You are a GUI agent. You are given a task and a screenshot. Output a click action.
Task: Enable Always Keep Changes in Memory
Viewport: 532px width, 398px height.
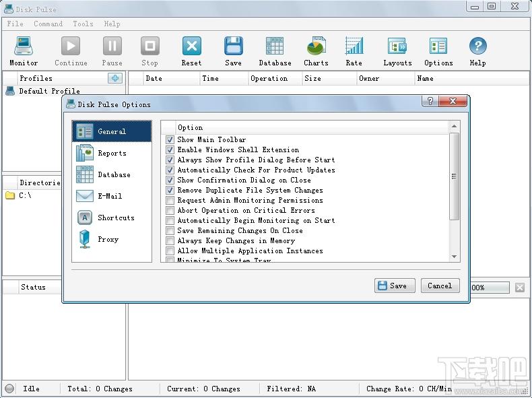click(x=170, y=241)
